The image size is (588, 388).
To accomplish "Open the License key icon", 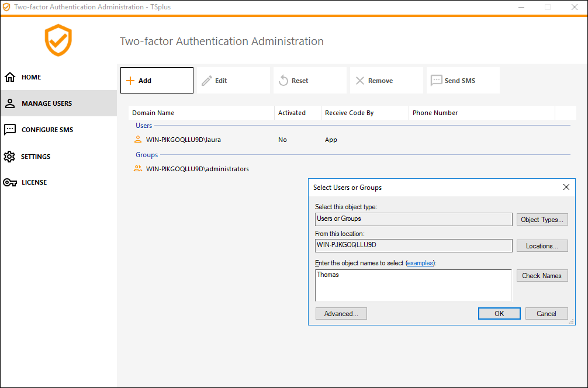I will point(10,182).
